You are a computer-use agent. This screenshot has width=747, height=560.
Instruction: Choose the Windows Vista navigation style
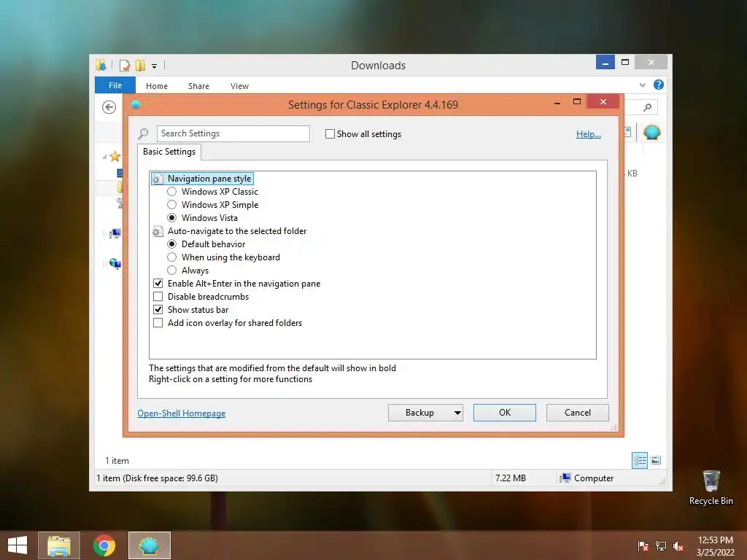tap(172, 217)
